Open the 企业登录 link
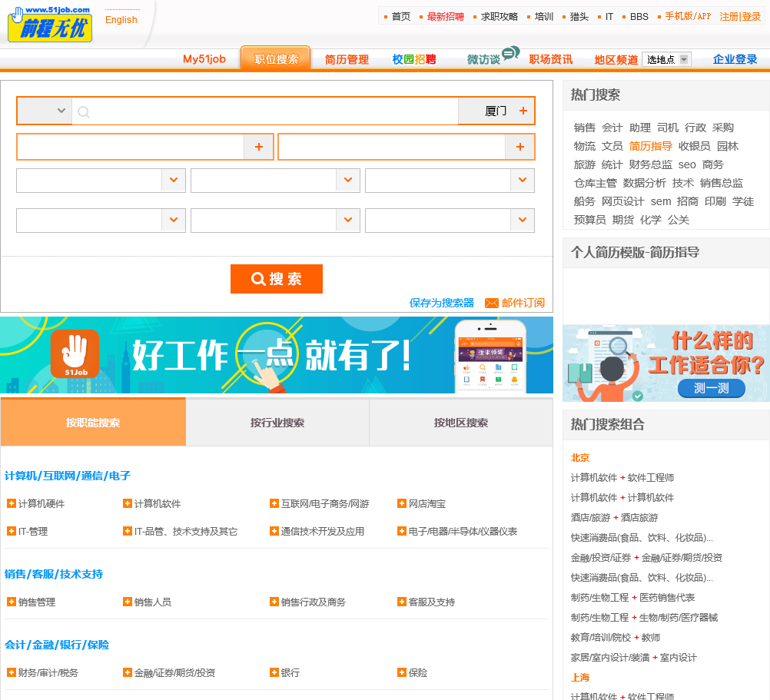The height and width of the screenshot is (700, 770). coord(735,59)
